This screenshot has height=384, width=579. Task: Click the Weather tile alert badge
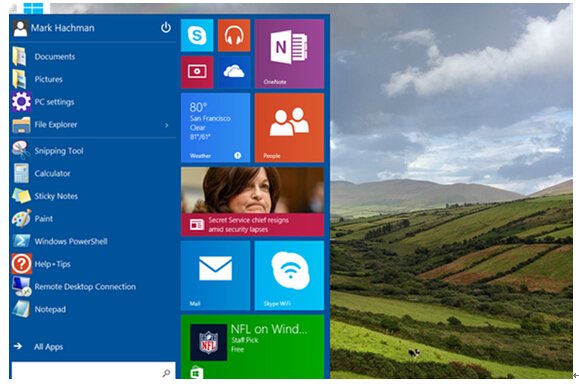237,155
